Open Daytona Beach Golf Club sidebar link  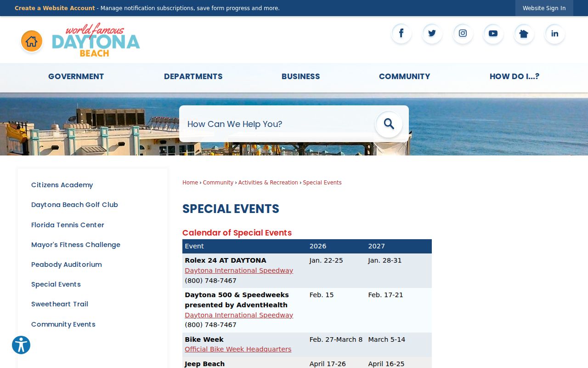pyautogui.click(x=74, y=205)
